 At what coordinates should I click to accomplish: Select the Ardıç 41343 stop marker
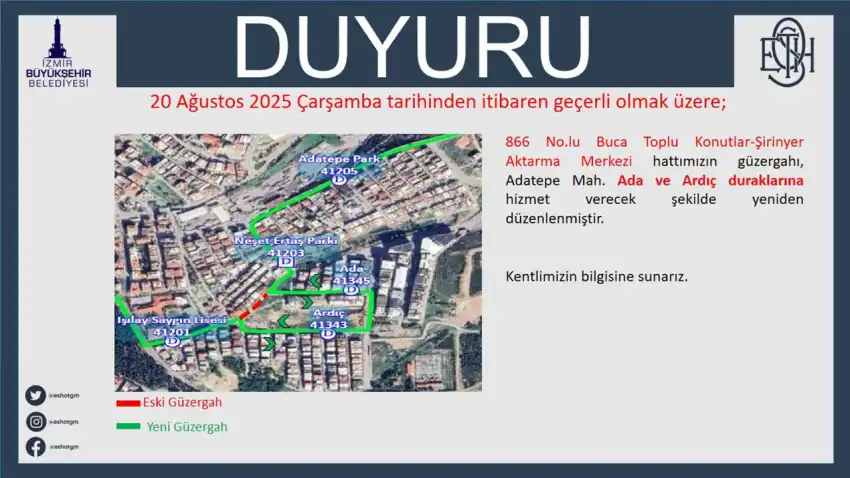[x=328, y=333]
